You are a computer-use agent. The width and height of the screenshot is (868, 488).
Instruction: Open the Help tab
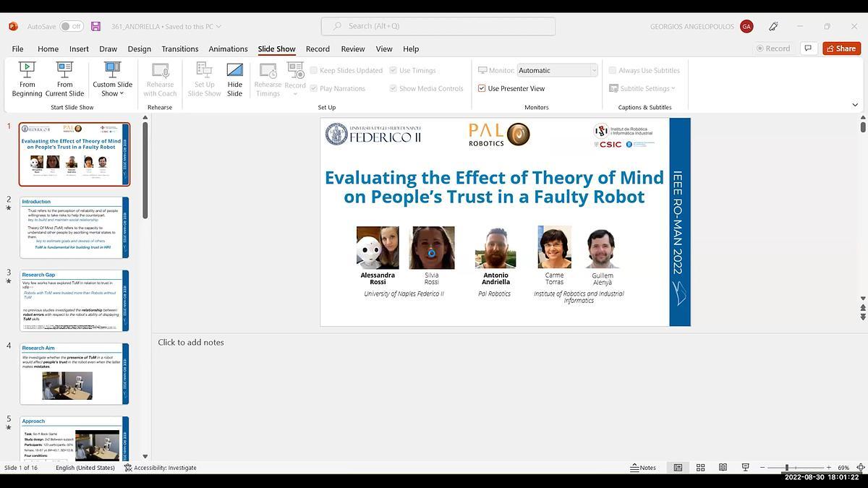411,48
